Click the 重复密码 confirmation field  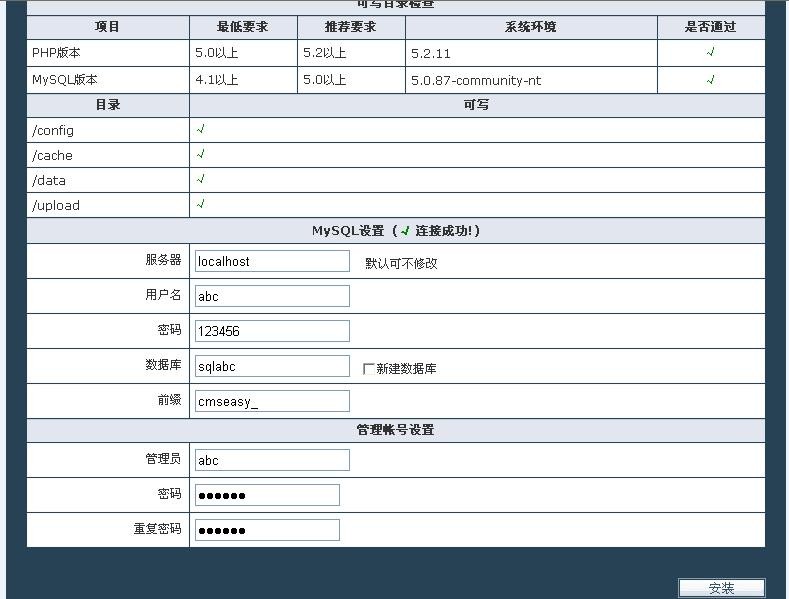[x=267, y=530]
